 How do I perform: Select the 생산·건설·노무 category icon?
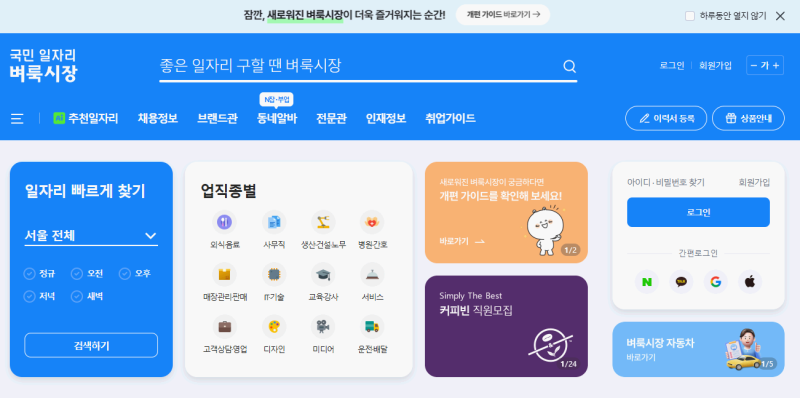pos(323,222)
